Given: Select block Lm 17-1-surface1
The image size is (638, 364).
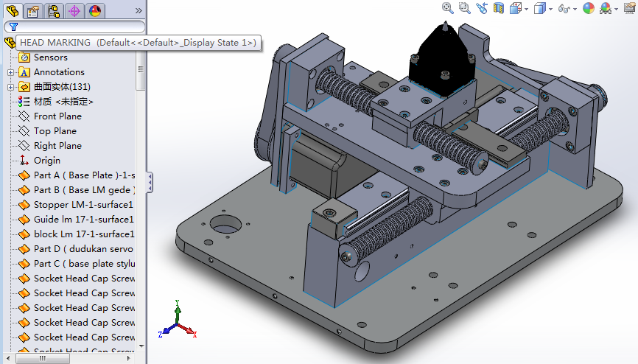Looking at the screenshot, I should (x=77, y=234).
